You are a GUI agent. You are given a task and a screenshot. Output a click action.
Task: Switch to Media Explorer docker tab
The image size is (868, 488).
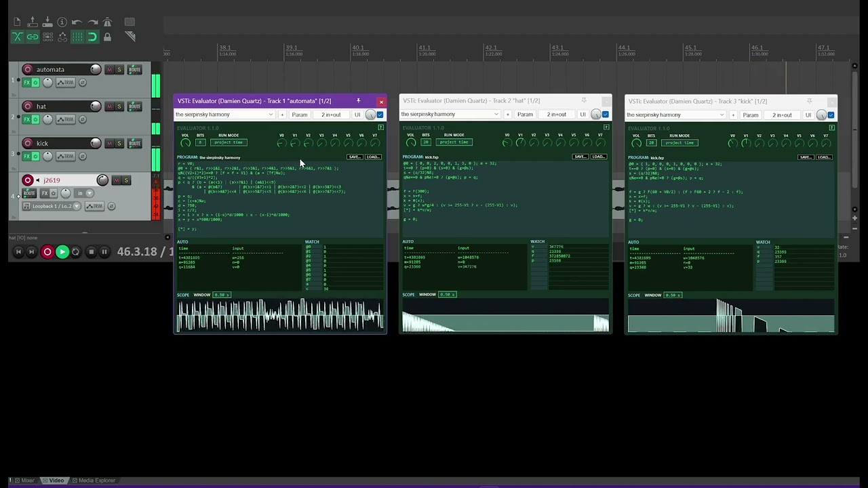pyautogui.click(x=94, y=481)
